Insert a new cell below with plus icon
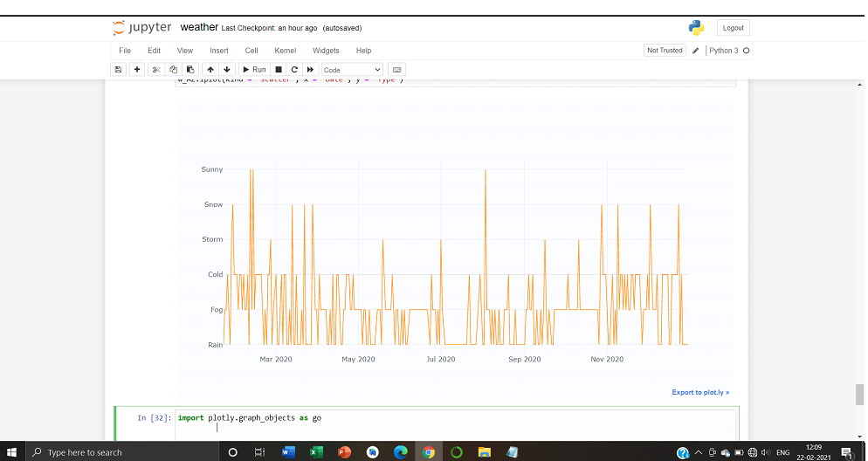868x461 pixels. [x=137, y=69]
